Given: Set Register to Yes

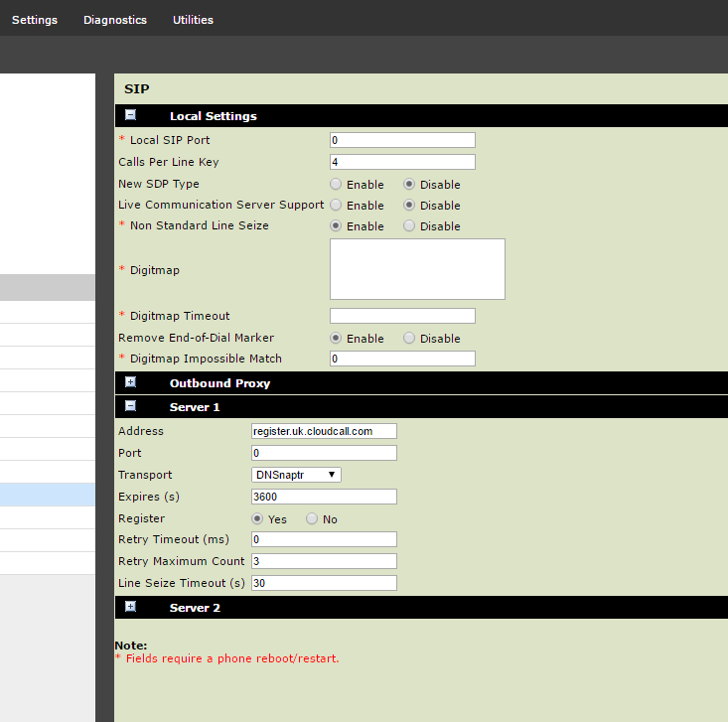Looking at the screenshot, I should click(257, 518).
